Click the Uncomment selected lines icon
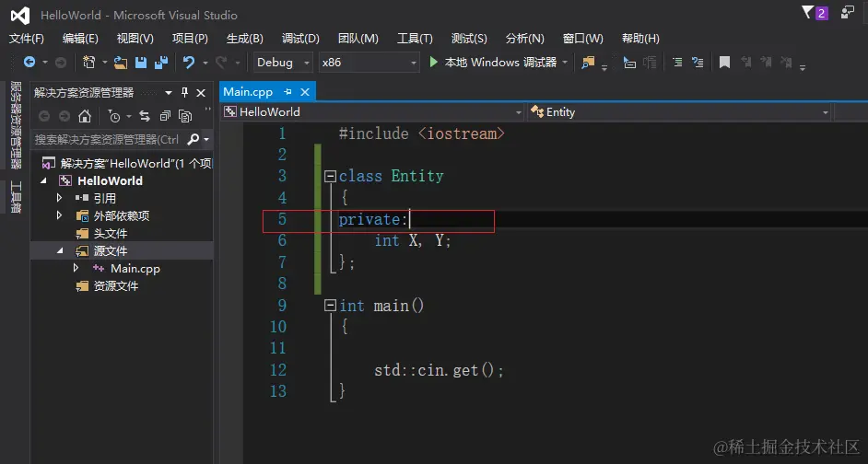 (698, 63)
